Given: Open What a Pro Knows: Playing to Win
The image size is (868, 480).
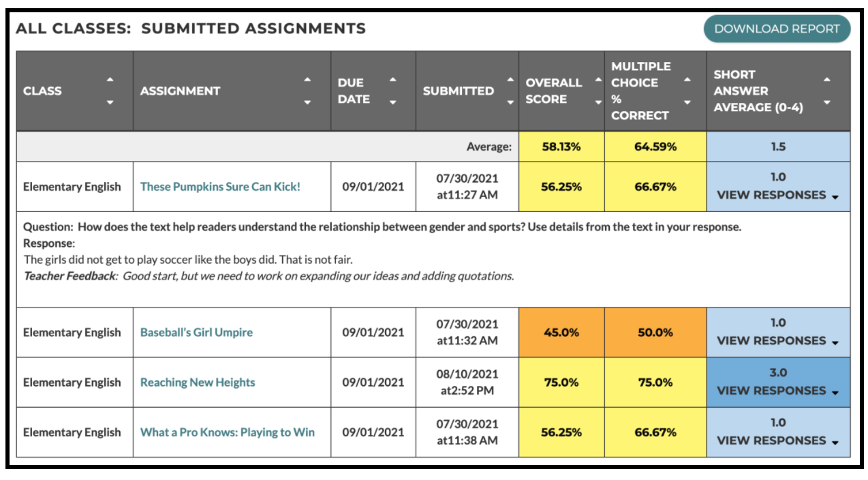Looking at the screenshot, I should click(x=228, y=432).
